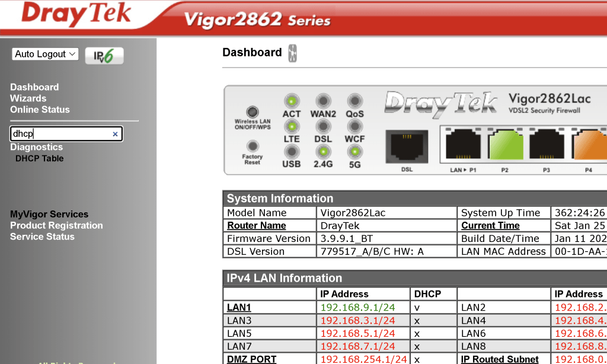Open the Service Status menu item

[42, 237]
